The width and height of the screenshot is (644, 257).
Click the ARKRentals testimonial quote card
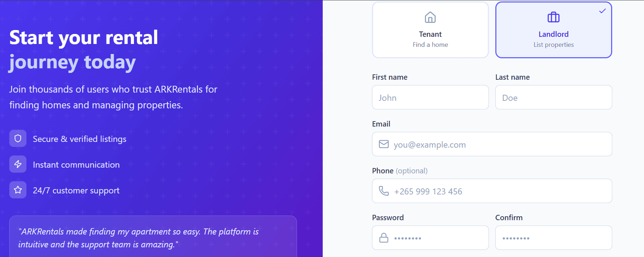click(x=153, y=237)
